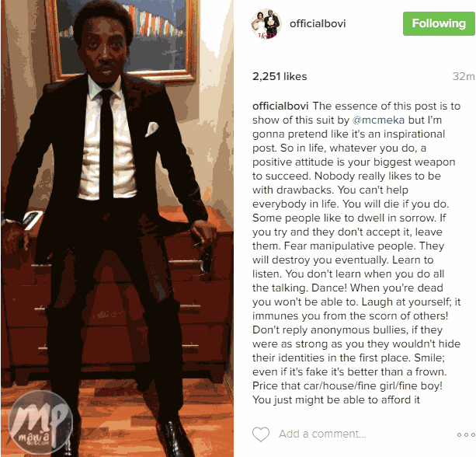This screenshot has height=457, width=476.
Task: Click the @mcmeka mention link
Action: click(378, 120)
